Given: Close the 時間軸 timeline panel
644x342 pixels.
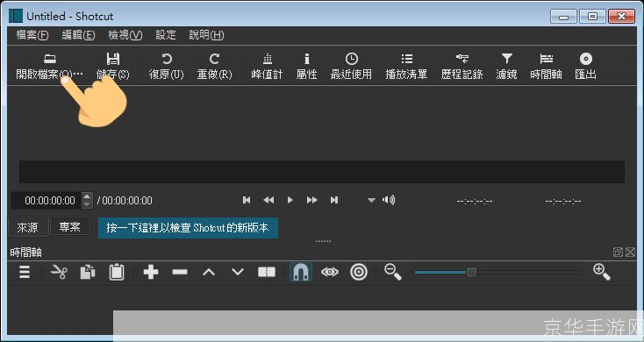Looking at the screenshot, I should tap(631, 252).
